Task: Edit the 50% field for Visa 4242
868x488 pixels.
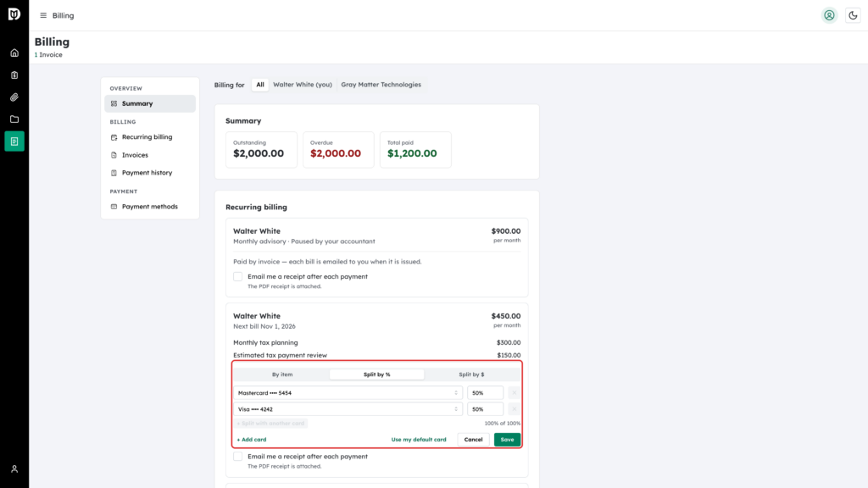Action: 485,409
